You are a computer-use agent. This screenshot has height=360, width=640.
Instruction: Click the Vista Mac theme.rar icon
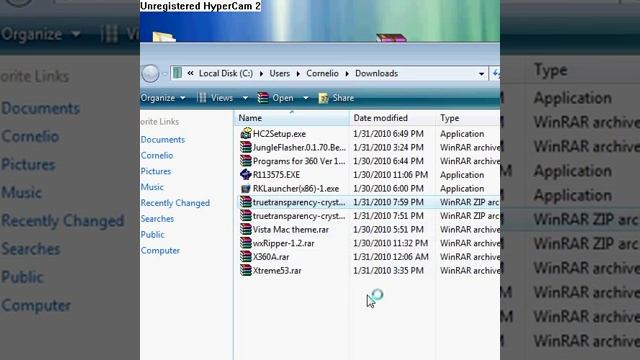(246, 229)
